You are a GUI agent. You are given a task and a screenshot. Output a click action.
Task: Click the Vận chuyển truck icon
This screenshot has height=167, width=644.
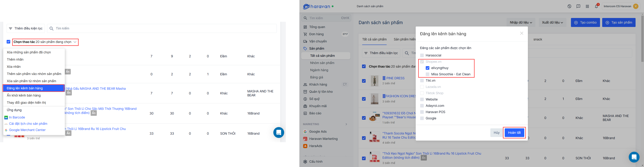tap(305, 42)
